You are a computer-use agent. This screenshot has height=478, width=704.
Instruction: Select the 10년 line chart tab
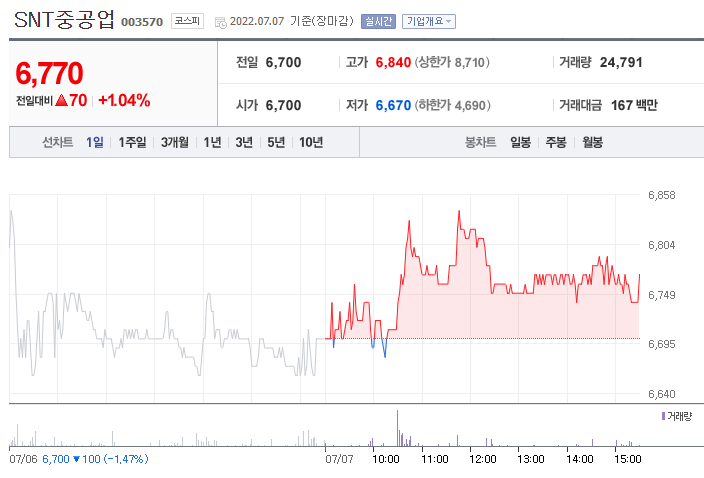pyautogui.click(x=311, y=142)
